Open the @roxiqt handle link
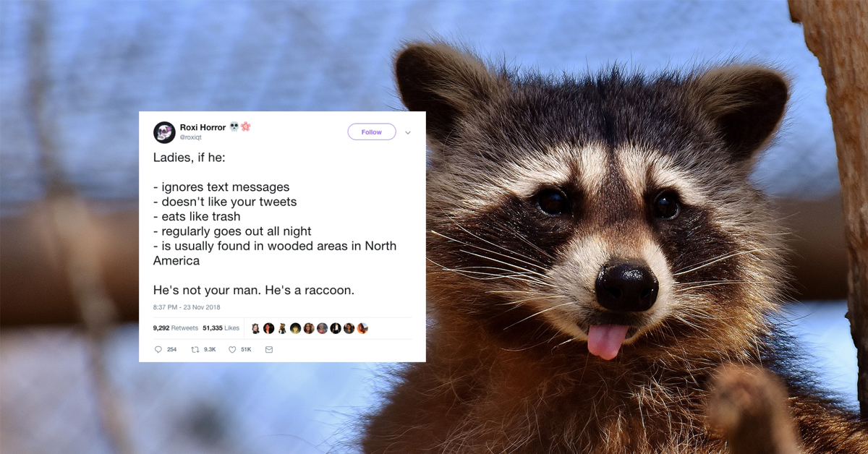This screenshot has height=454, width=868. click(192, 137)
